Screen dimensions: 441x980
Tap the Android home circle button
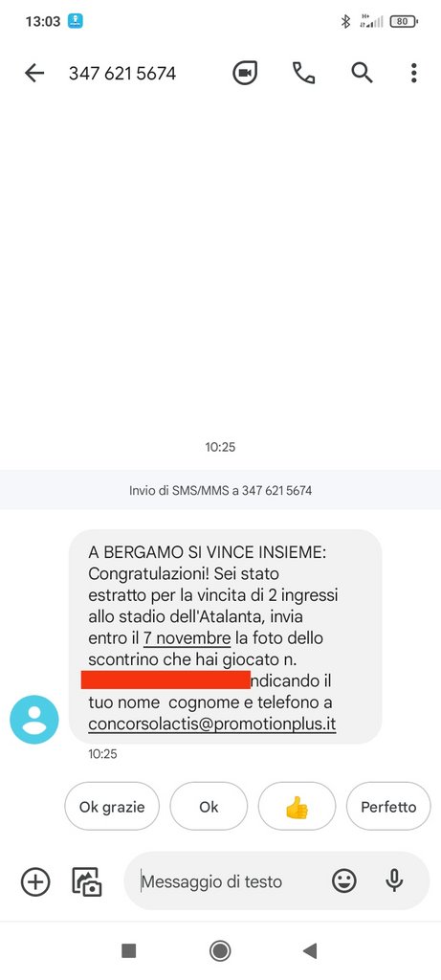click(220, 950)
